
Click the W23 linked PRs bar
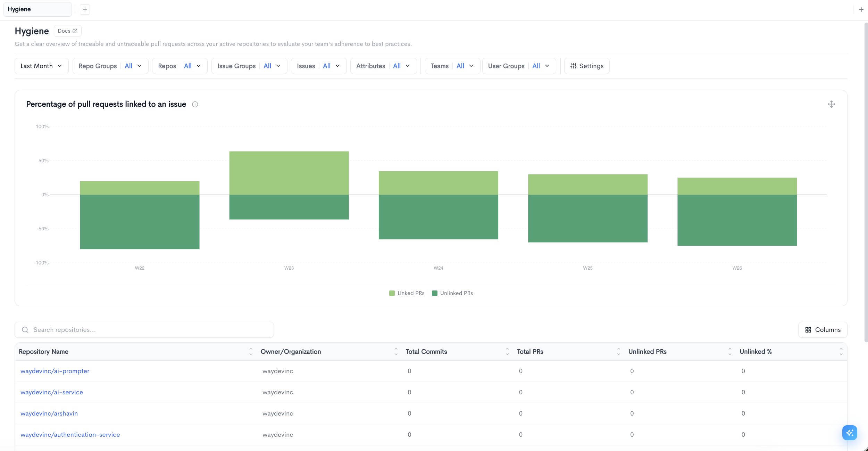tap(289, 173)
